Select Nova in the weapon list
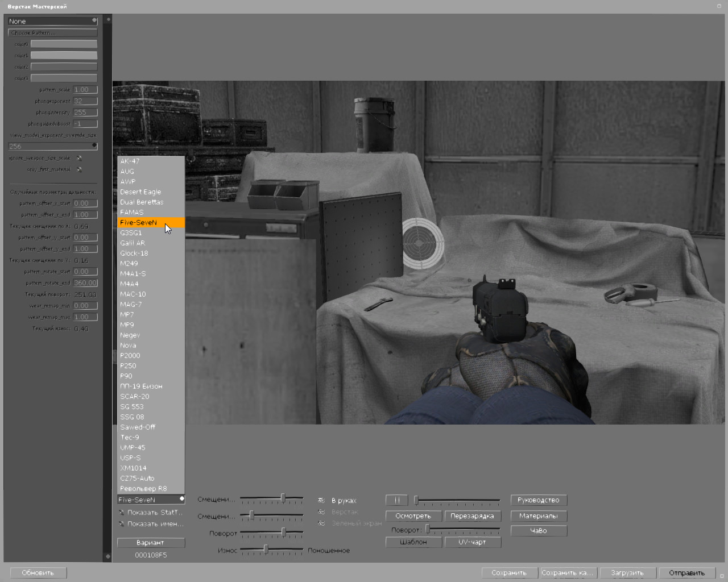Viewport: 728px width, 582px height. click(x=151, y=345)
